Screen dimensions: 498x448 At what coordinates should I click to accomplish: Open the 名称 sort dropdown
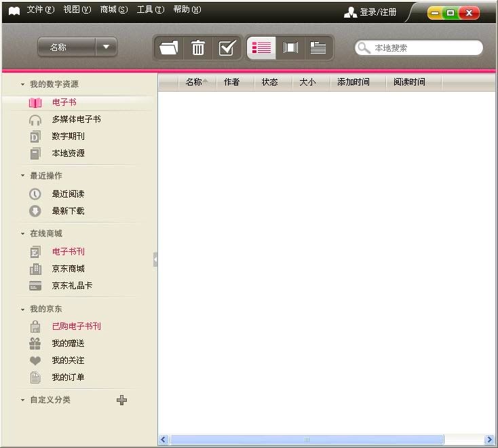[x=106, y=47]
